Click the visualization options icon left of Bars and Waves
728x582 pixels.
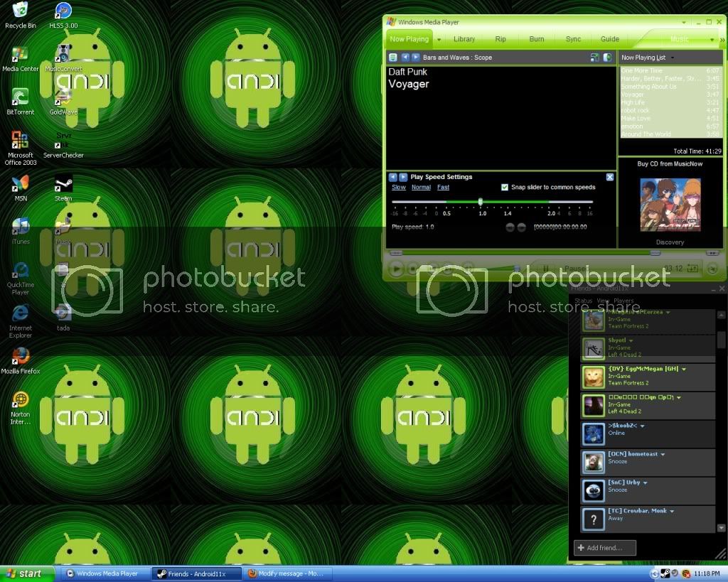click(x=392, y=57)
